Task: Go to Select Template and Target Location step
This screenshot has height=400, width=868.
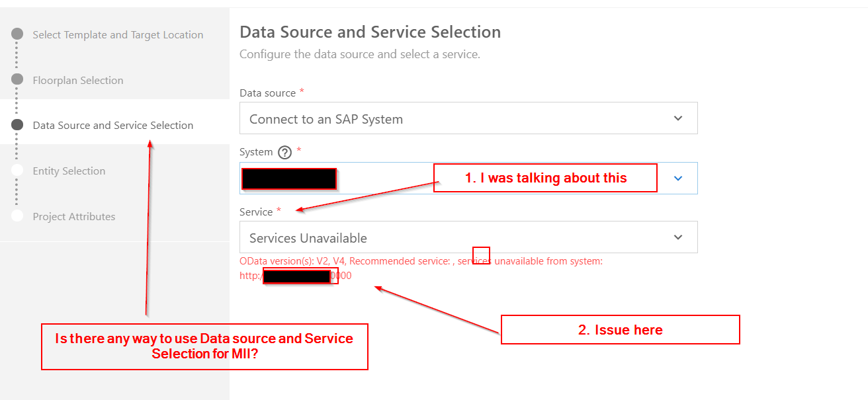Action: coord(118,35)
